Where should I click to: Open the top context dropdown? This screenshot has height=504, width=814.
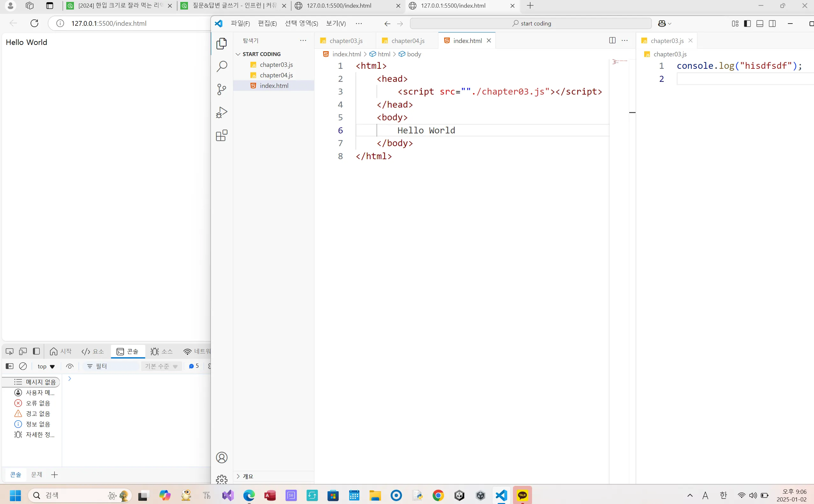click(46, 366)
